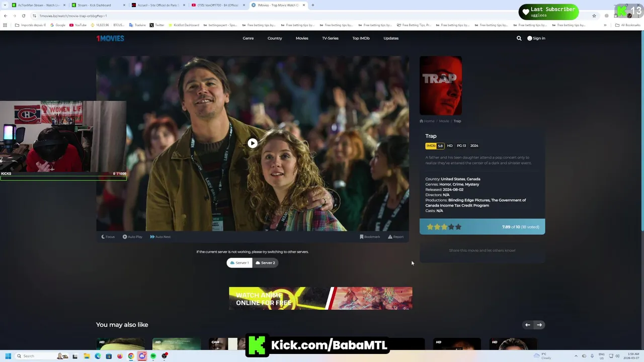Click the United States country link
644x362 pixels.
(453, 179)
